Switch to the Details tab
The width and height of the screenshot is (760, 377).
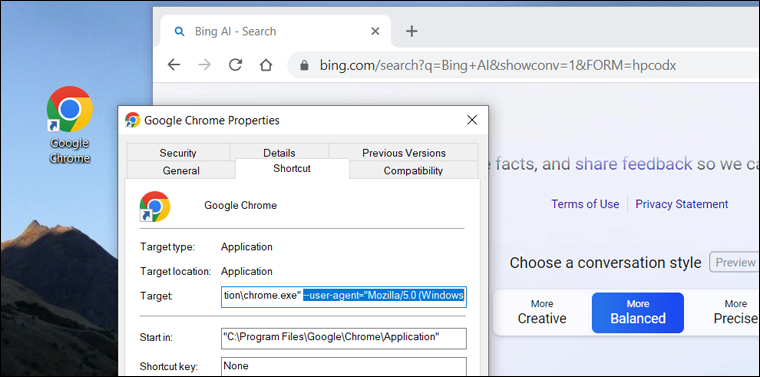279,152
